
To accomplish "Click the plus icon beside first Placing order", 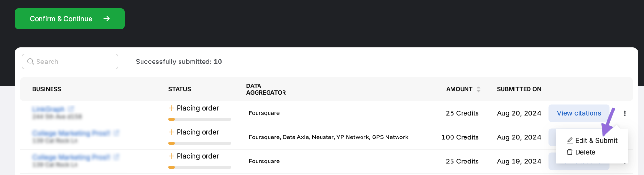I will [x=171, y=108].
